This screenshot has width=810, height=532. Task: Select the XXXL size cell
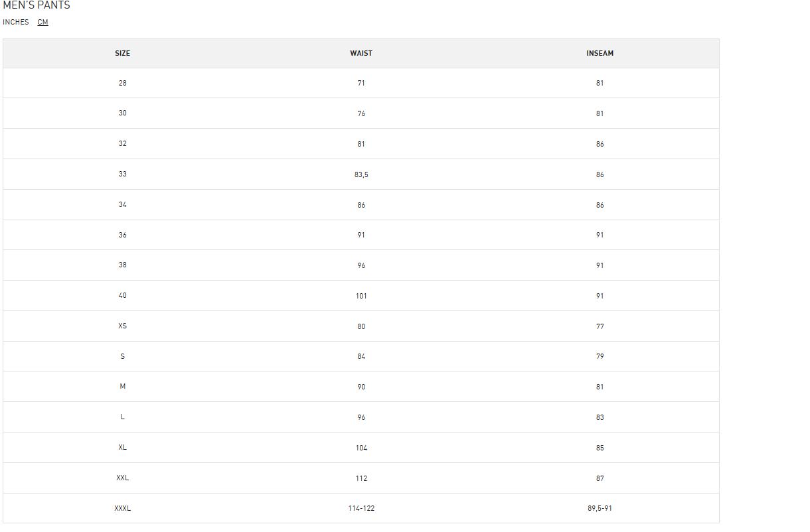point(123,509)
